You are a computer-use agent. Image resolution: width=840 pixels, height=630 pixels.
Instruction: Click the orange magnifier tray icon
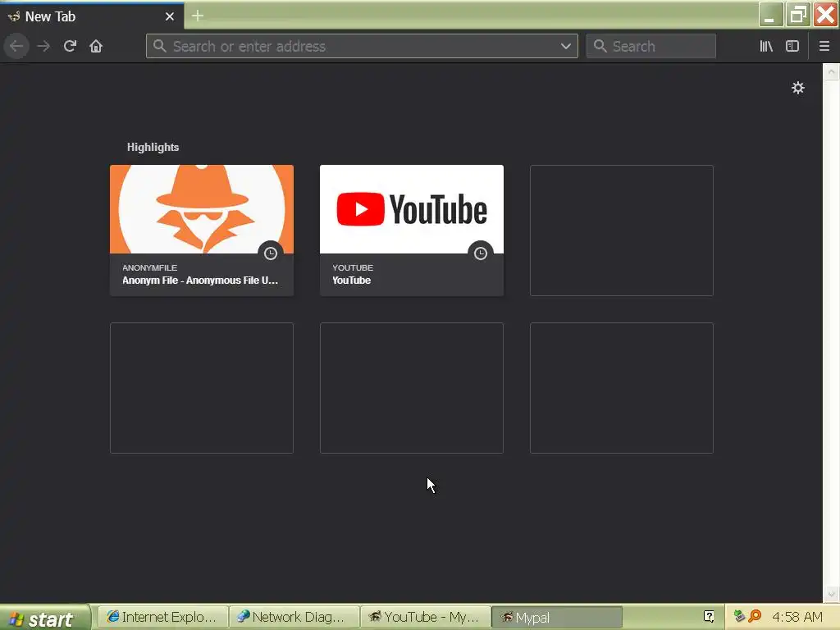(x=755, y=617)
